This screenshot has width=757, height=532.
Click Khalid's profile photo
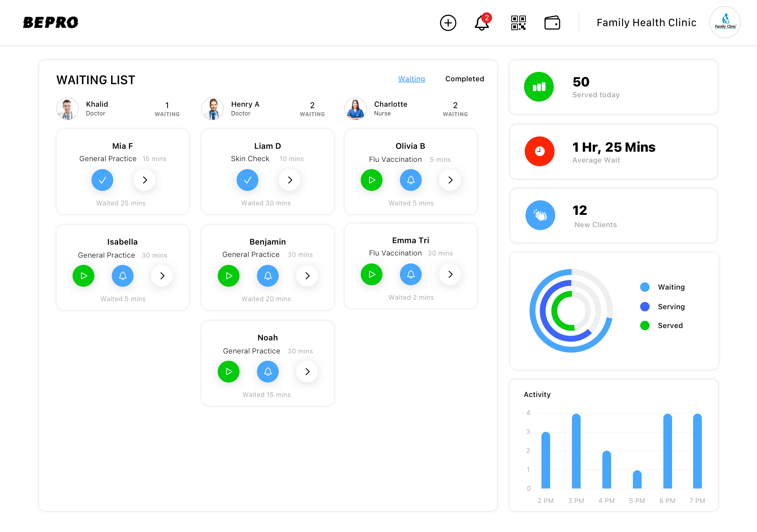pos(67,109)
